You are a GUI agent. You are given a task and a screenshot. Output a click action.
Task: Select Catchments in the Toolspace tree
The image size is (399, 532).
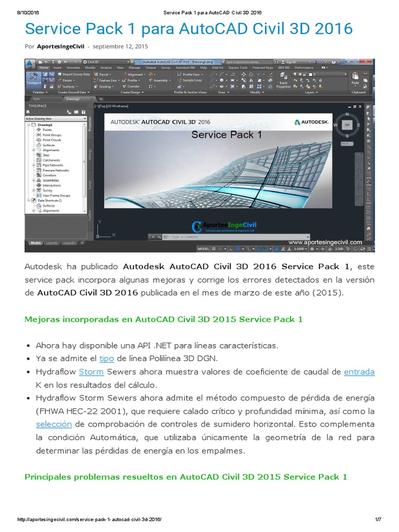coord(51,160)
